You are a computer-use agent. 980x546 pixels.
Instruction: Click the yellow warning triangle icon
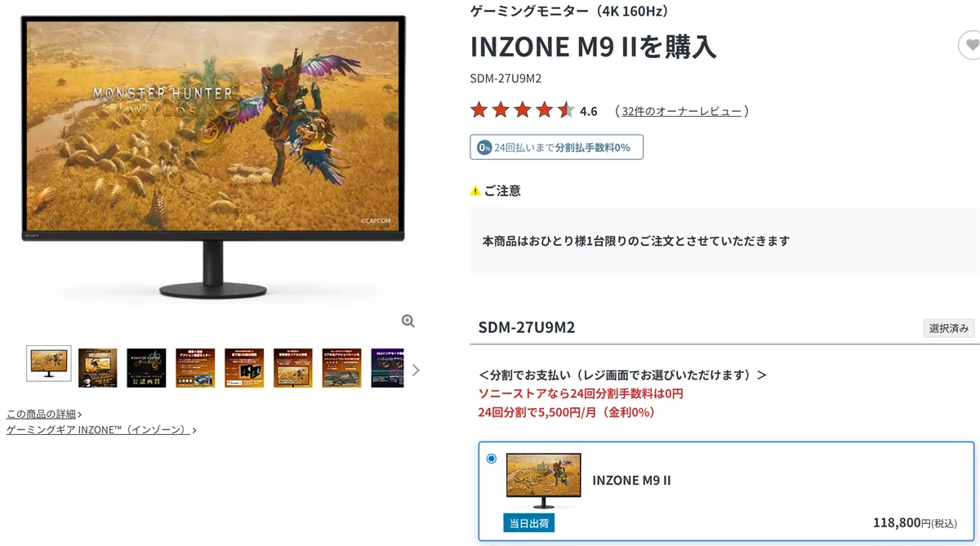tap(475, 191)
